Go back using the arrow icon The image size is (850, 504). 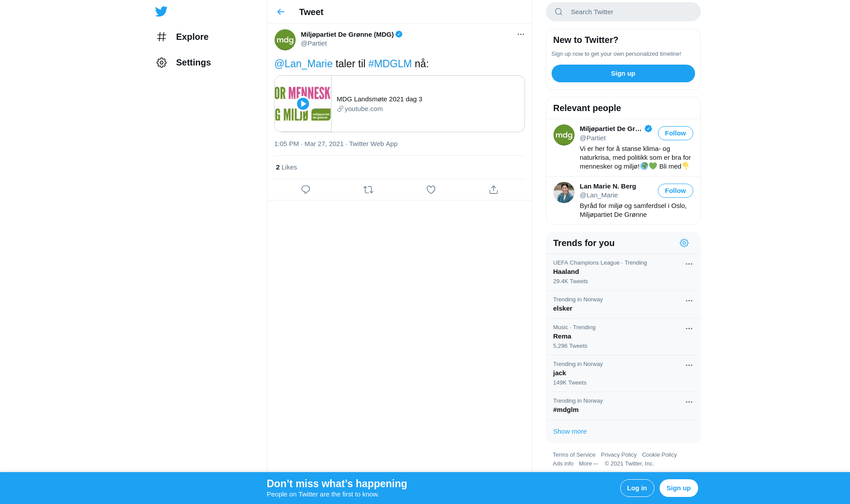pos(281,12)
